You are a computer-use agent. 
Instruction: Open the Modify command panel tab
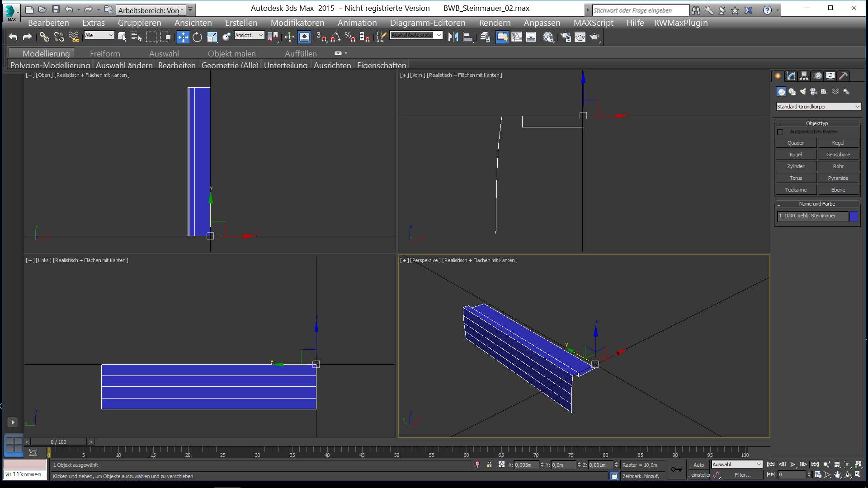(x=791, y=76)
